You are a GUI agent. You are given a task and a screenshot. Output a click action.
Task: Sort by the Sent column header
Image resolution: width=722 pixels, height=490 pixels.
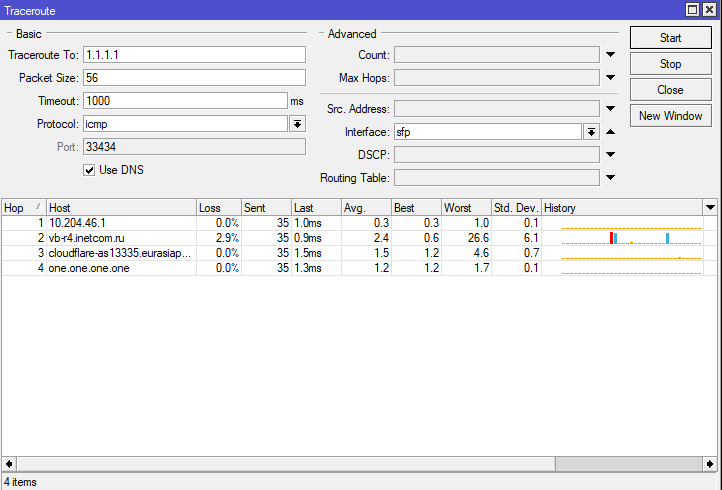click(267, 208)
